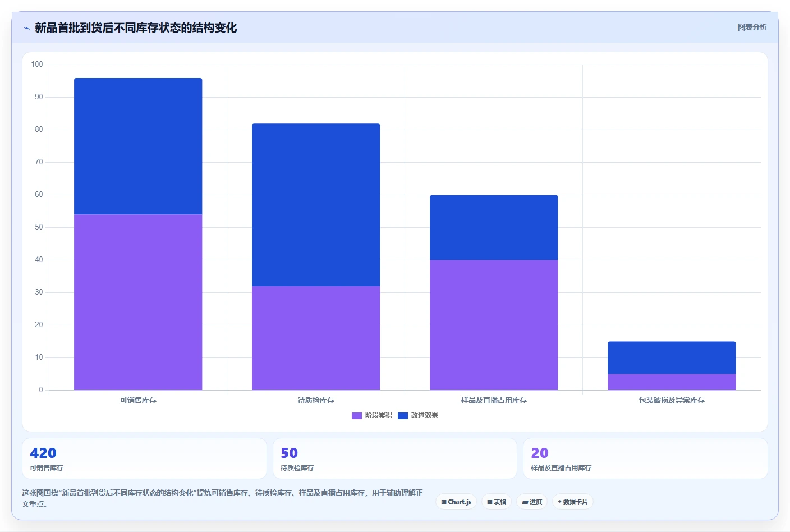
Task: Click the description paragraph below the cards
Action: (222, 498)
